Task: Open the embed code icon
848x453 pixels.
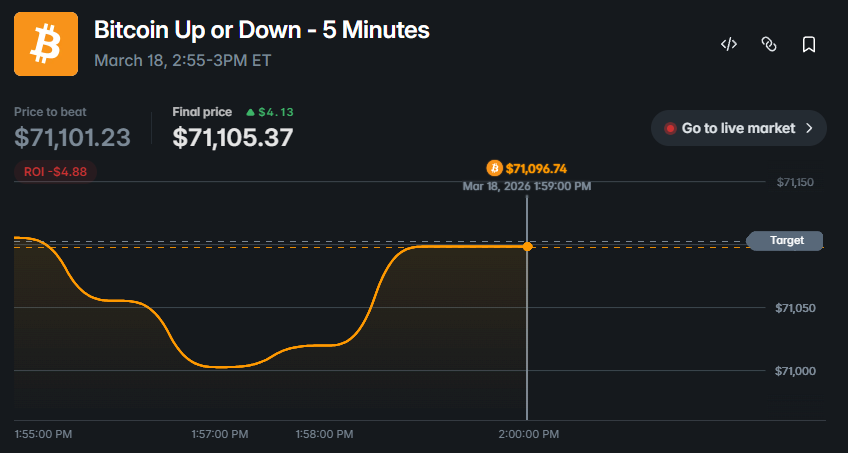Action: 729,44
